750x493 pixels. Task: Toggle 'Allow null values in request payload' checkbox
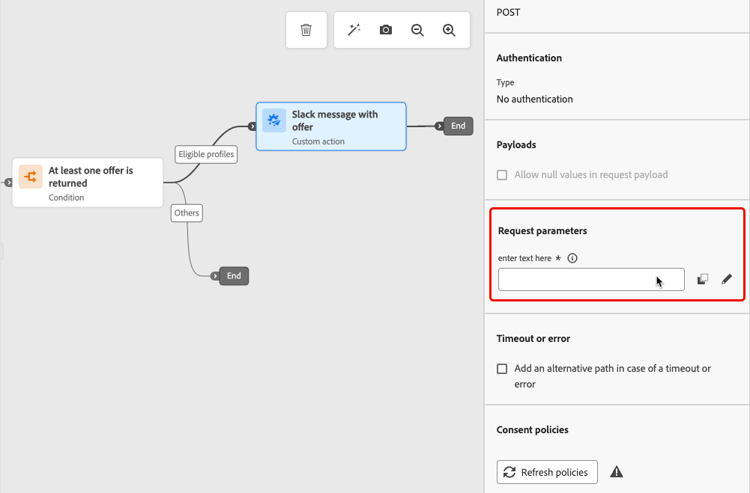click(502, 175)
